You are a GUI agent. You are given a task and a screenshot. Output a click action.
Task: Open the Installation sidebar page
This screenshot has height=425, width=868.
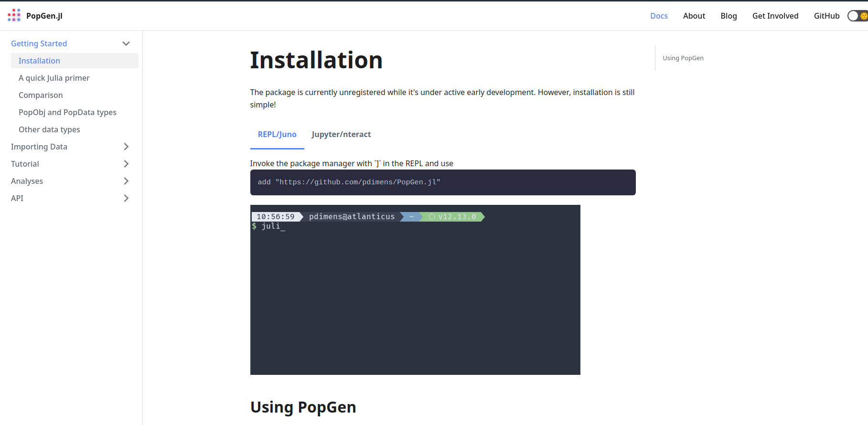75,61
